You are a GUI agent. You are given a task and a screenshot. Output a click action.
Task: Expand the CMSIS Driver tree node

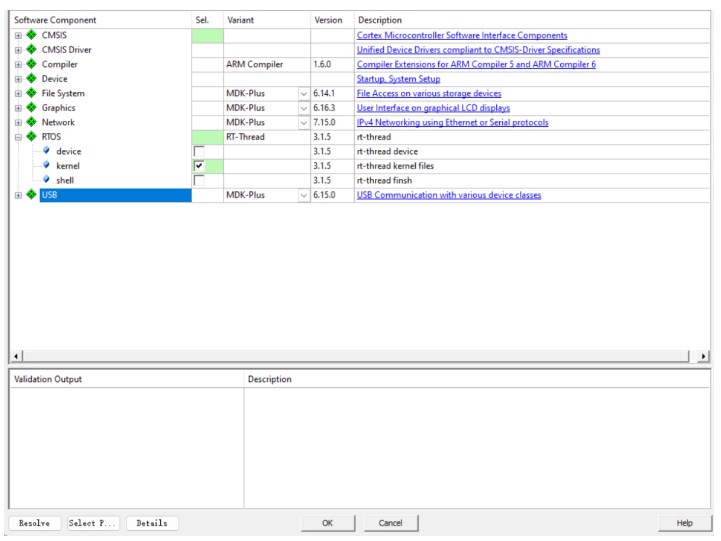point(18,50)
